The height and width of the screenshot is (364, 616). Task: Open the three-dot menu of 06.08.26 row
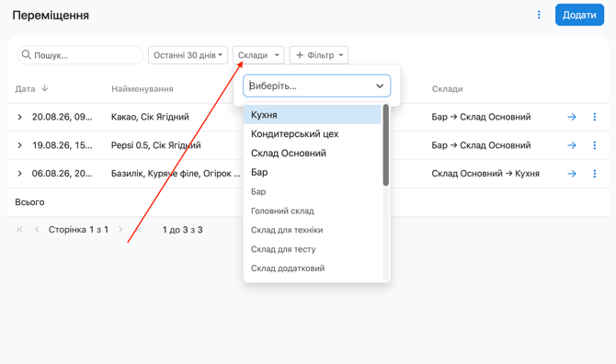[x=594, y=174]
